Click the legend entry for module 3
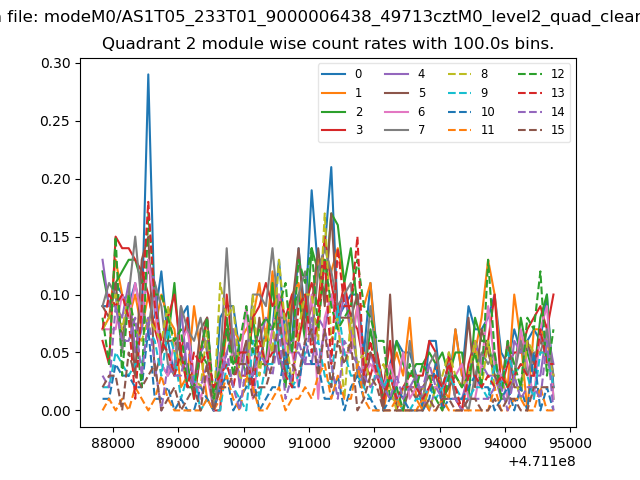The height and width of the screenshot is (480, 640). pos(342,130)
